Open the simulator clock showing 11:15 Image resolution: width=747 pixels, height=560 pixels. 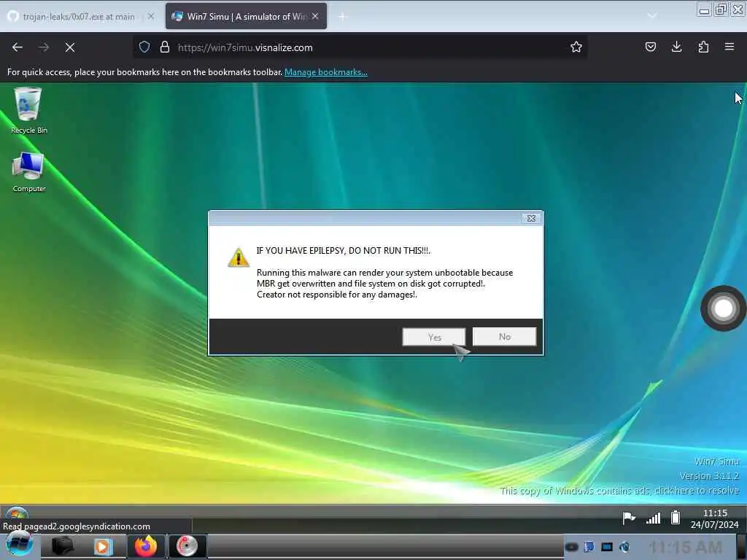(715, 518)
